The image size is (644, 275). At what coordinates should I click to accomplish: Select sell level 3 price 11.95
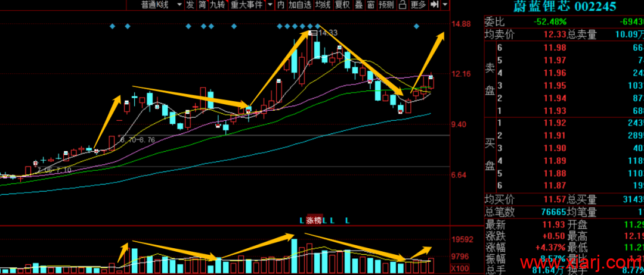(x=555, y=86)
